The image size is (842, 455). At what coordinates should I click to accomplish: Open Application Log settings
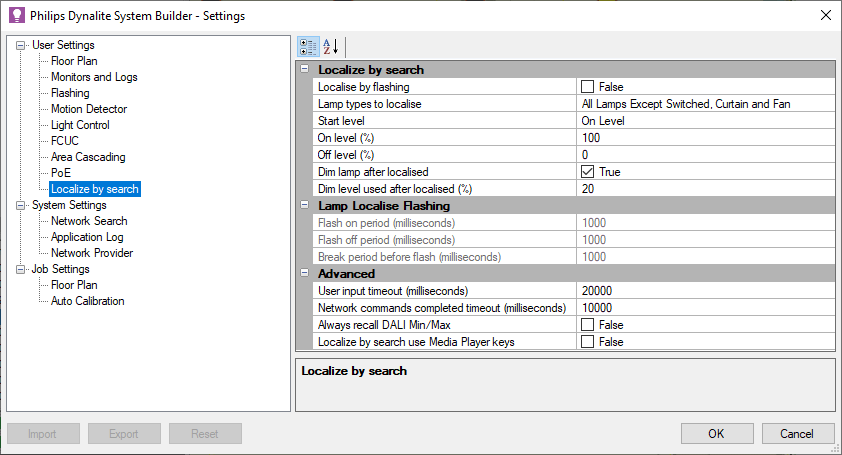tap(87, 237)
